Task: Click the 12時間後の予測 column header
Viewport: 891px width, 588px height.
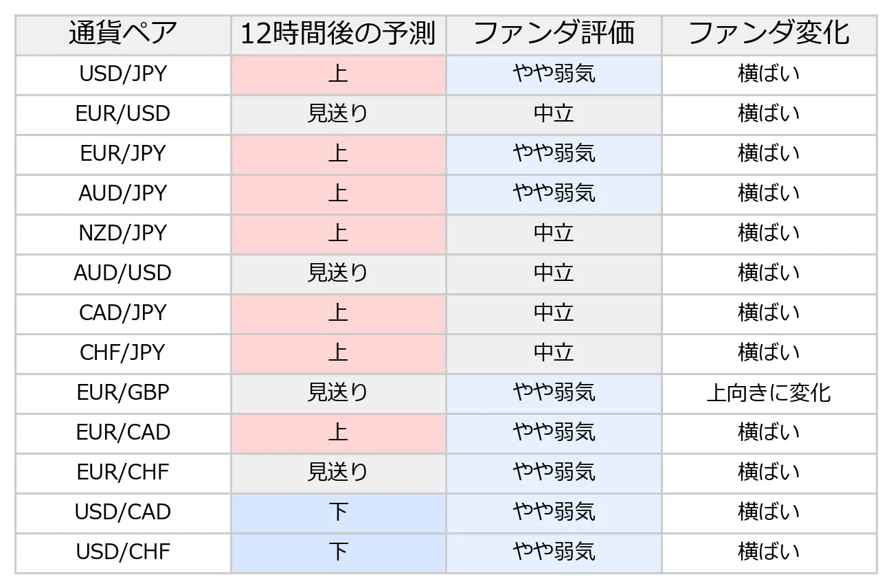Action: click(339, 35)
